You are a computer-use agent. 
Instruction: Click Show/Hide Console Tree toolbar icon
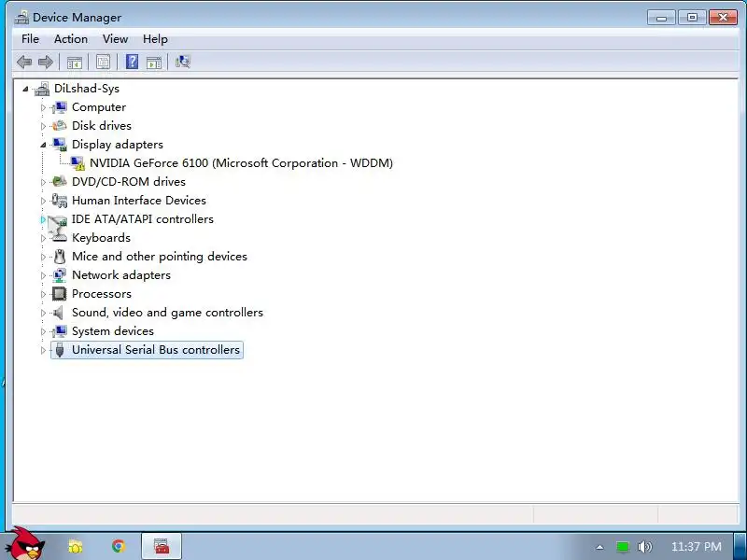point(75,62)
